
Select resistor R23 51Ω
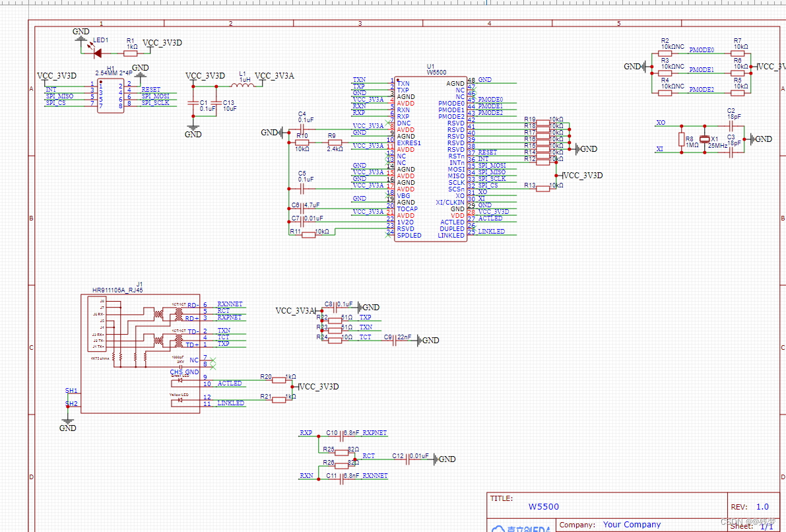[x=335, y=331]
